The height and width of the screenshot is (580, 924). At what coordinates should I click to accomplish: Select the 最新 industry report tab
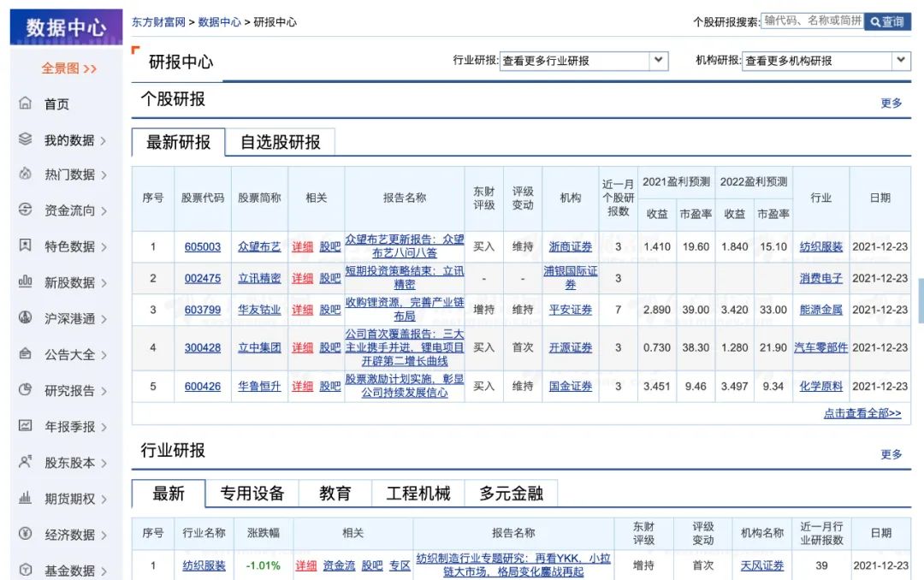coord(169,494)
